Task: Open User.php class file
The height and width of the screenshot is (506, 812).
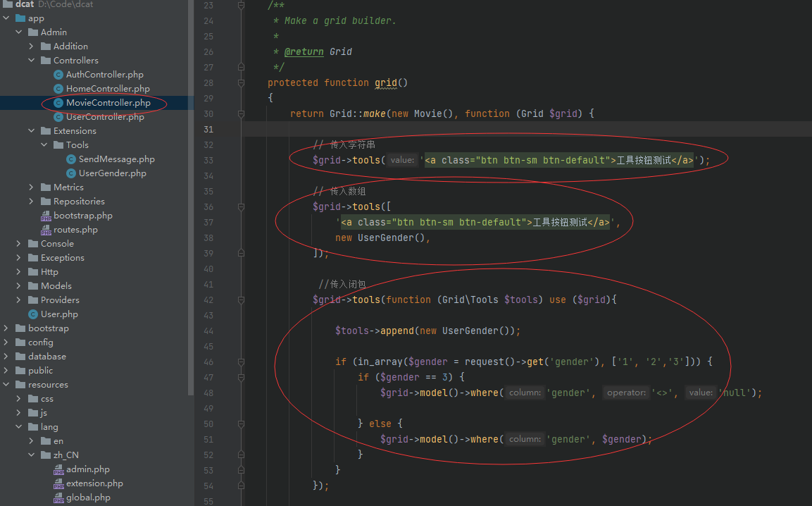Action: coord(60,314)
